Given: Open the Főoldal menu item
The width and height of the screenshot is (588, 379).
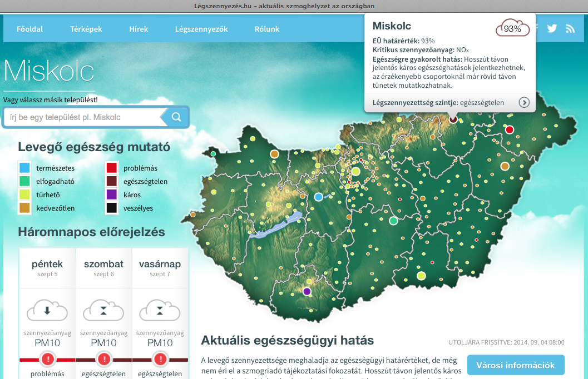Looking at the screenshot, I should 29,29.
